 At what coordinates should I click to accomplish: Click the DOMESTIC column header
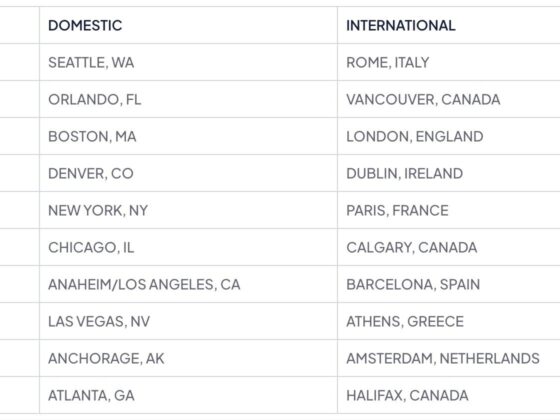click(85, 25)
